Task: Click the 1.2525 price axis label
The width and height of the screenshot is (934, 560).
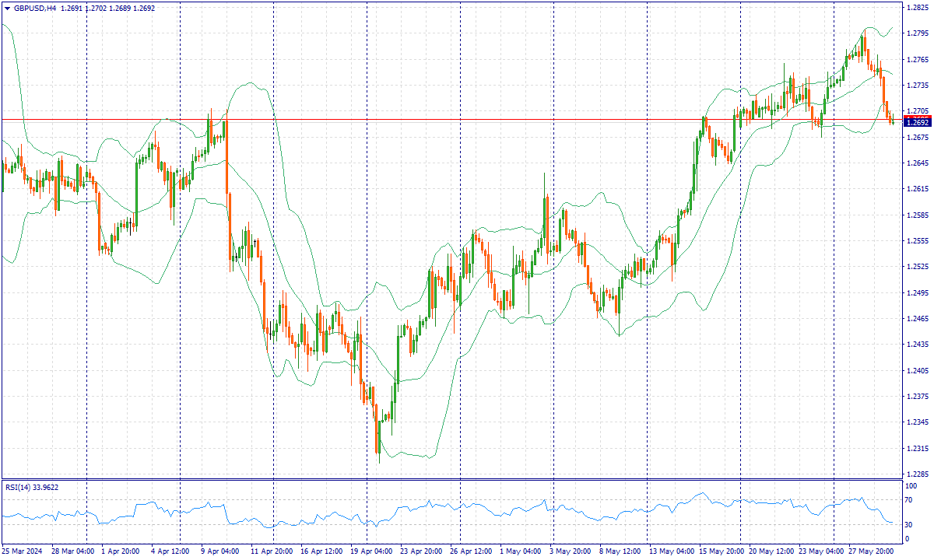Action: [x=918, y=267]
